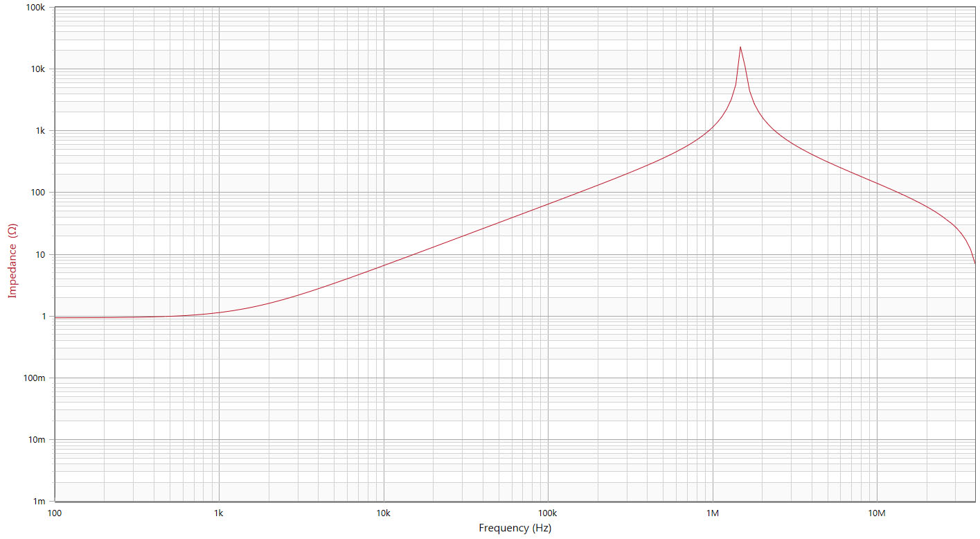Select the 10M frequency axis label
980x539 pixels.
click(x=877, y=513)
